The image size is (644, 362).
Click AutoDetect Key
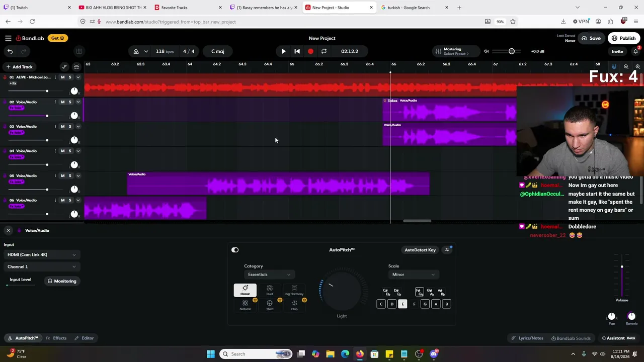420,250
